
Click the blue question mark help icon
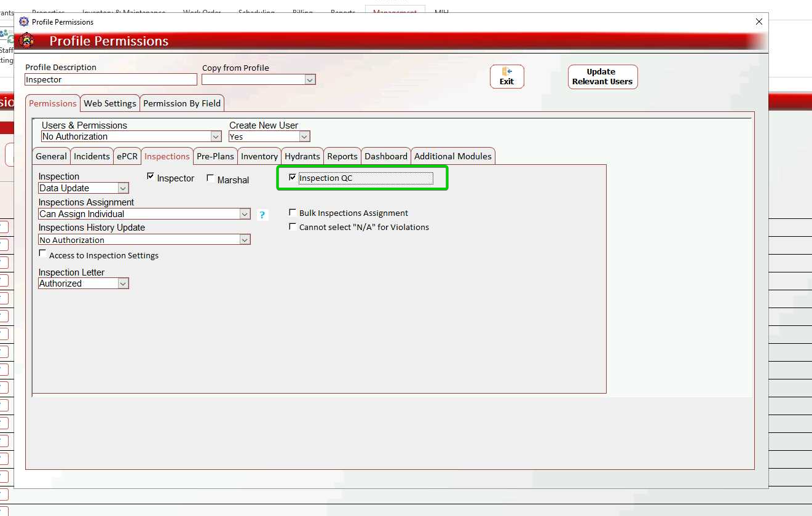[262, 215]
